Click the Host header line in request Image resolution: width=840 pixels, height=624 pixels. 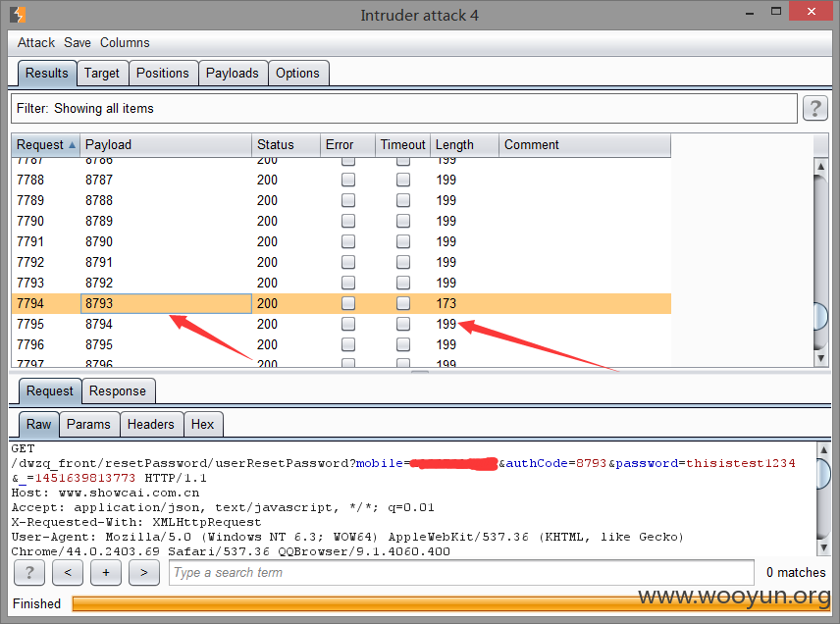[106, 493]
